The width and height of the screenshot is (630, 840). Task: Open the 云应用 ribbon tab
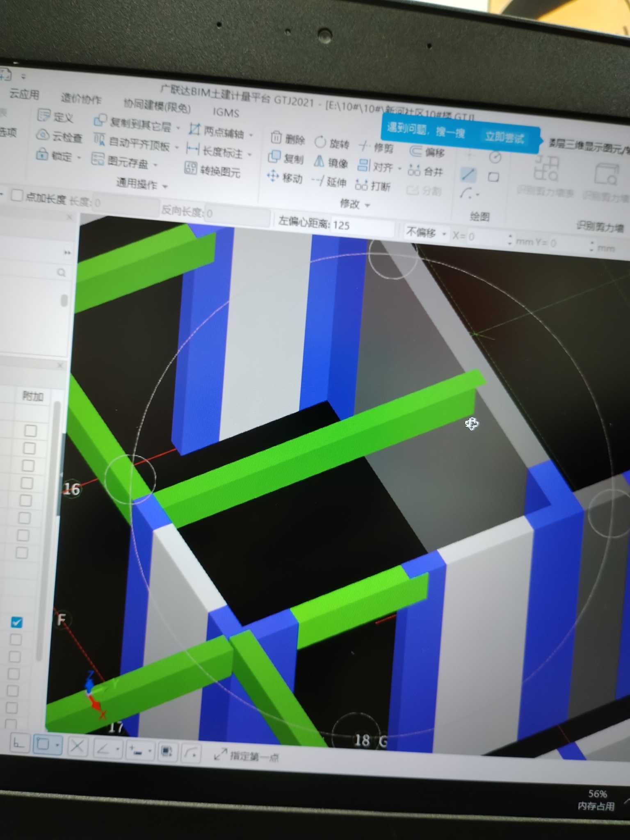[24, 94]
